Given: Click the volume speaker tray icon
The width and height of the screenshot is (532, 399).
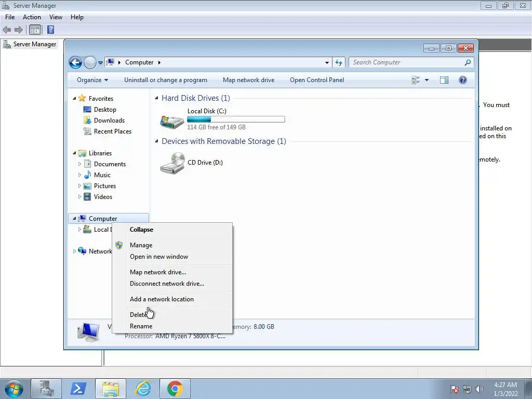Looking at the screenshot, I should click(480, 389).
